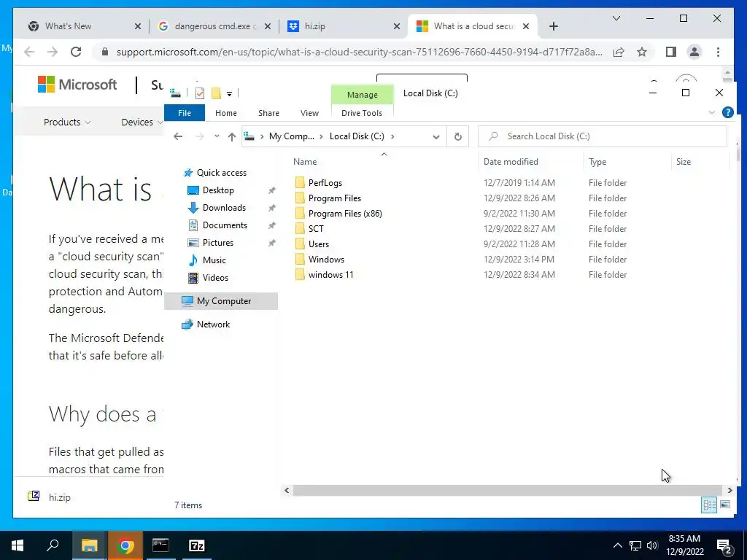Switch to the Home ribbon tab

(226, 113)
